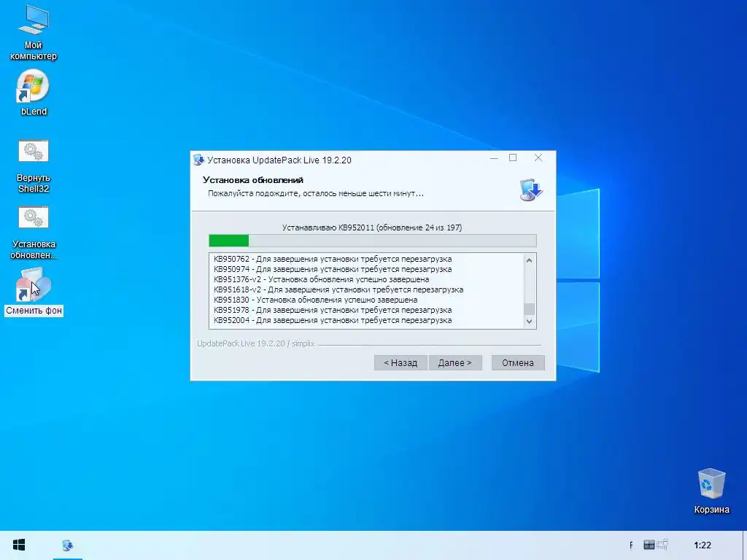Minimize the UpdatePack Live window
The image size is (747, 560).
(494, 158)
